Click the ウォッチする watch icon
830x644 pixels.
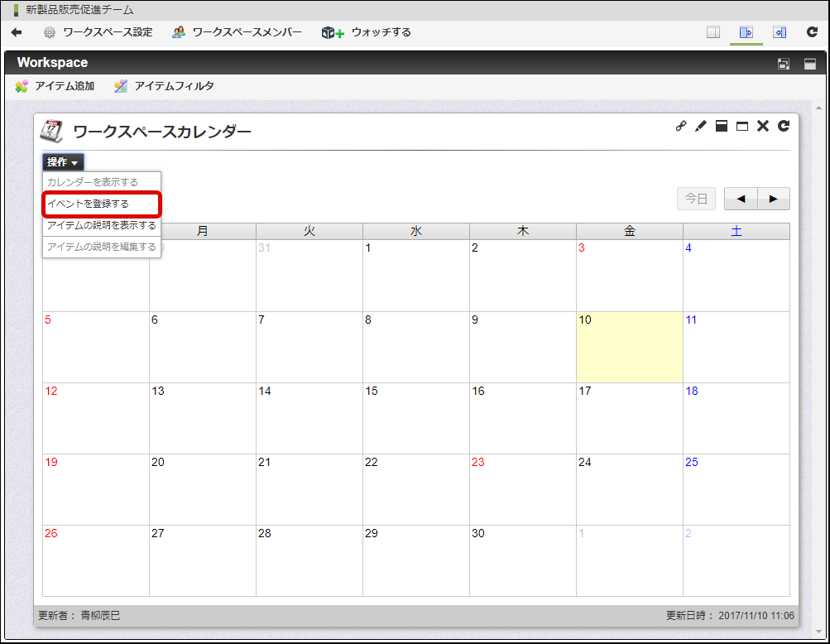point(333,33)
